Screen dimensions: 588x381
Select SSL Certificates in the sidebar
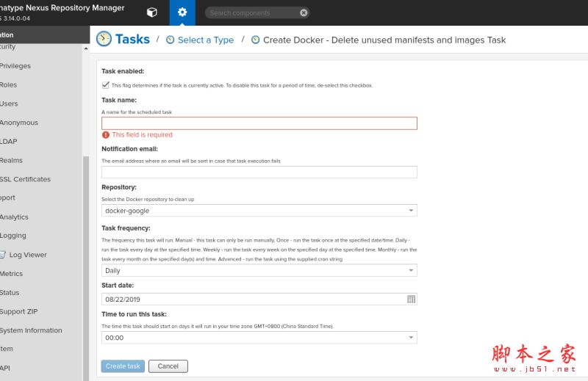(x=25, y=179)
